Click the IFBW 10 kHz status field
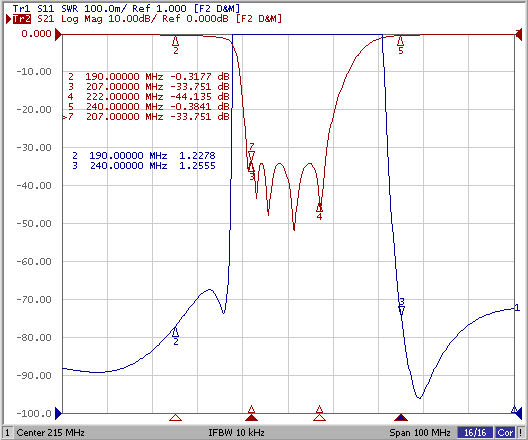The height and width of the screenshot is (440, 528). pyautogui.click(x=236, y=432)
